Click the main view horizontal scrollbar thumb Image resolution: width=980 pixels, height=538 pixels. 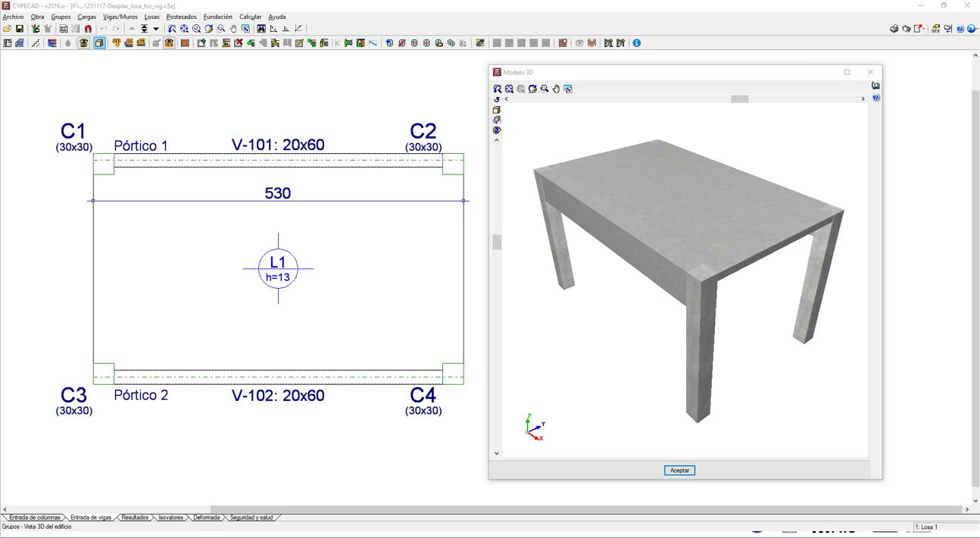[x=585, y=509]
